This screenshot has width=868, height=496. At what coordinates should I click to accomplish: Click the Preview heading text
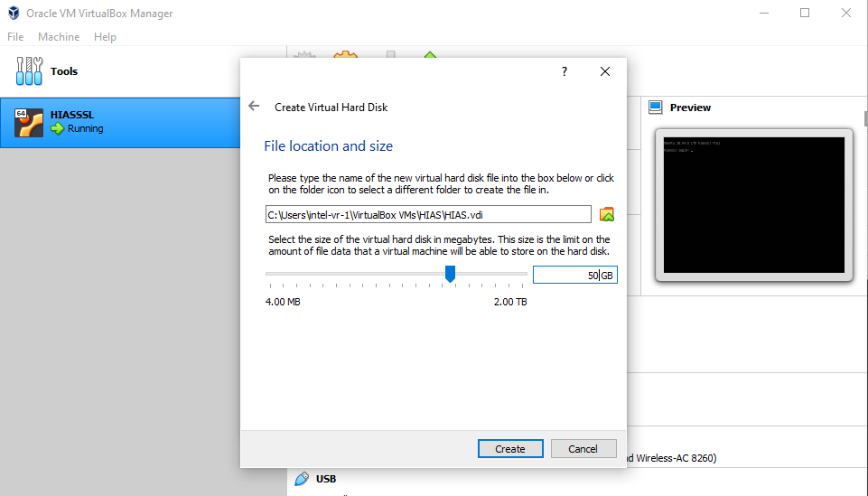690,108
